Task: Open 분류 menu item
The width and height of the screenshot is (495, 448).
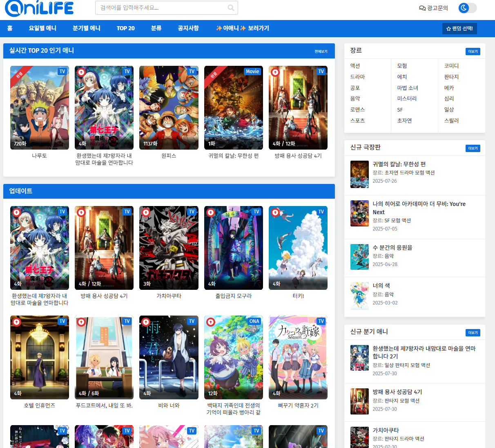Action: pyautogui.click(x=156, y=28)
